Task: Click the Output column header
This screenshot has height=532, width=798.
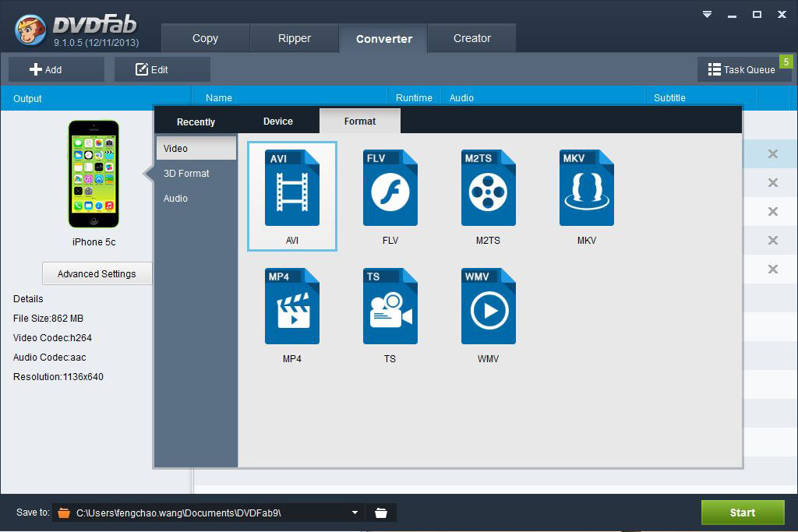Action: click(x=27, y=98)
